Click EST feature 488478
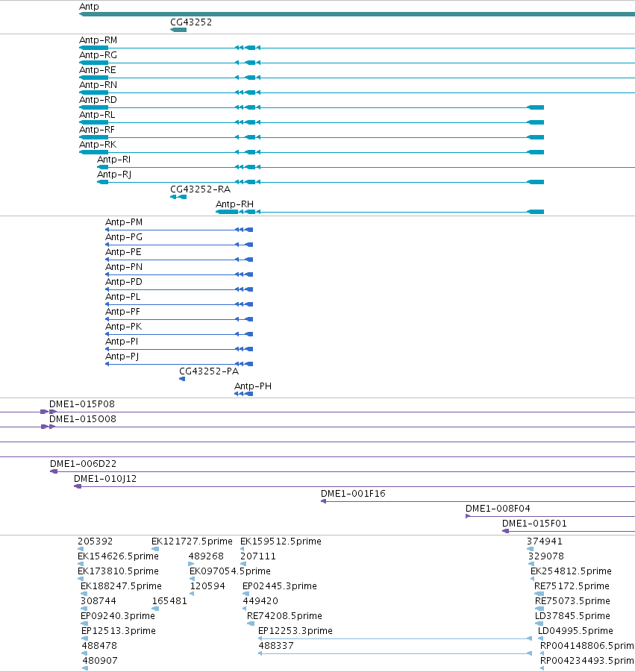Viewport: 635px width, 672px height. point(99,646)
